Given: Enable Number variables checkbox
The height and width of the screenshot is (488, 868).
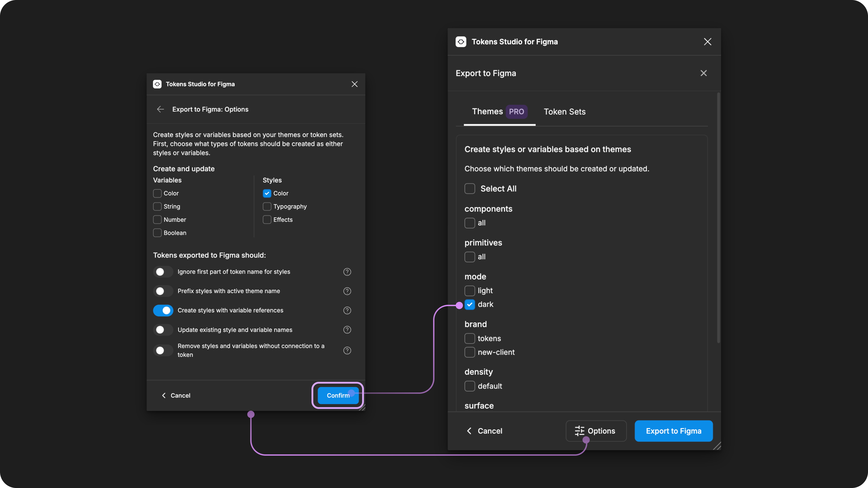Looking at the screenshot, I should (157, 220).
